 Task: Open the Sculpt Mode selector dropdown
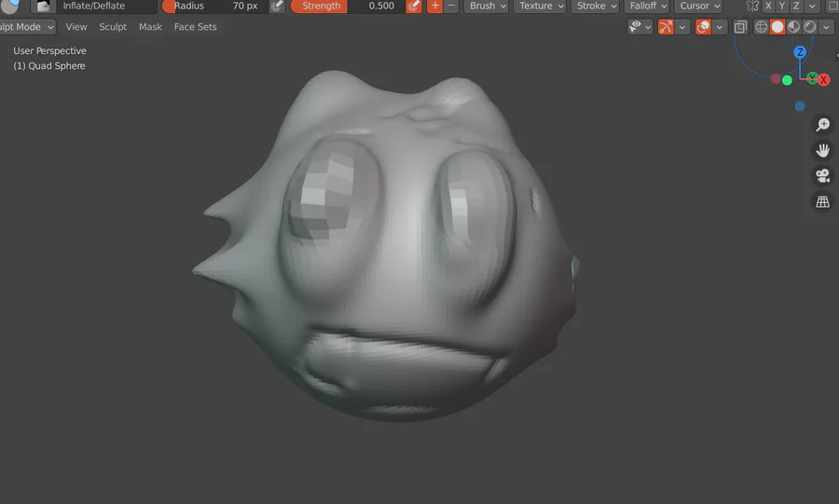tap(27, 27)
